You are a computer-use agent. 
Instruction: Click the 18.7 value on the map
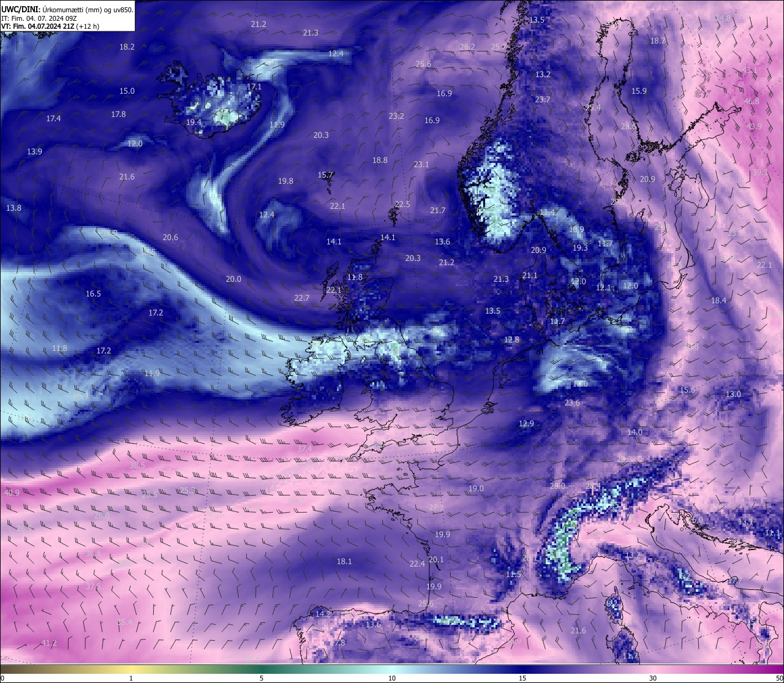(657, 40)
